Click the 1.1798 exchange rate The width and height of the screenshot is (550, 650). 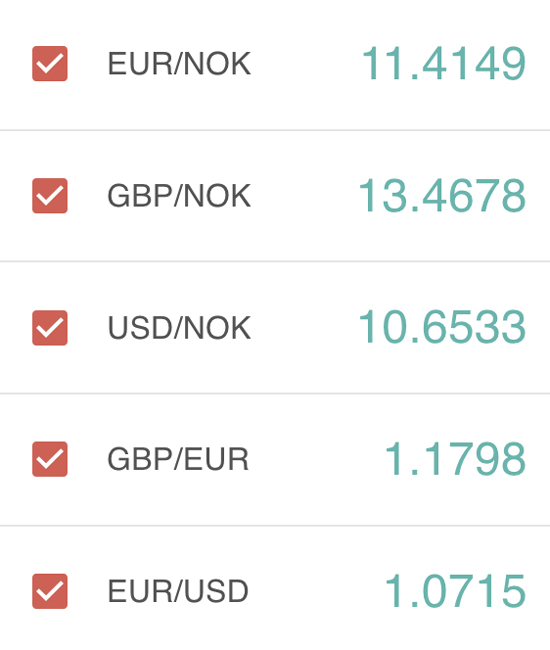point(456,459)
